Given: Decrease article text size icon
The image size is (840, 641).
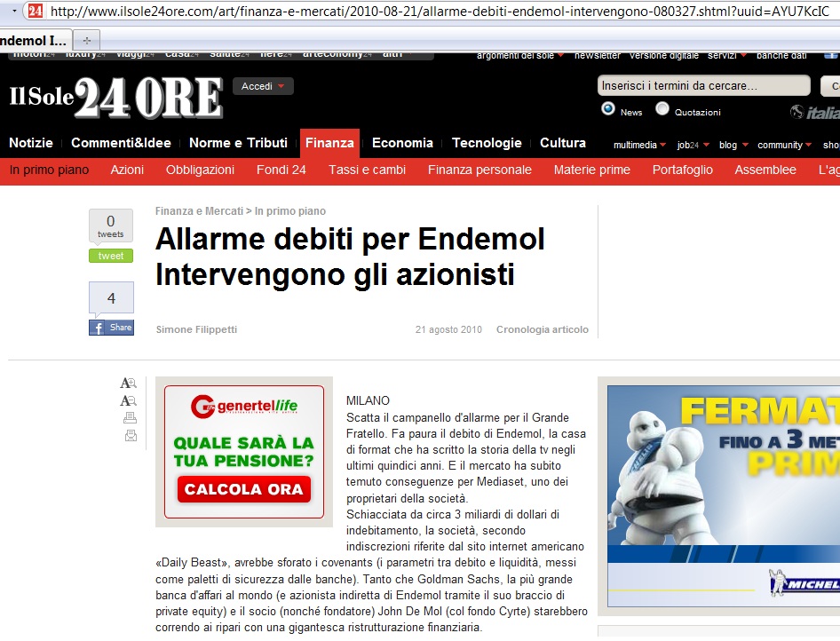Looking at the screenshot, I should pos(129,400).
